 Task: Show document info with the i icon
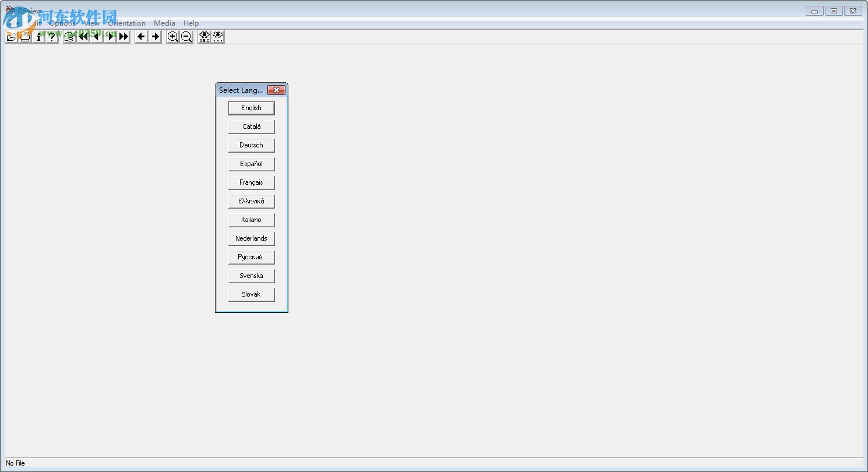point(39,37)
